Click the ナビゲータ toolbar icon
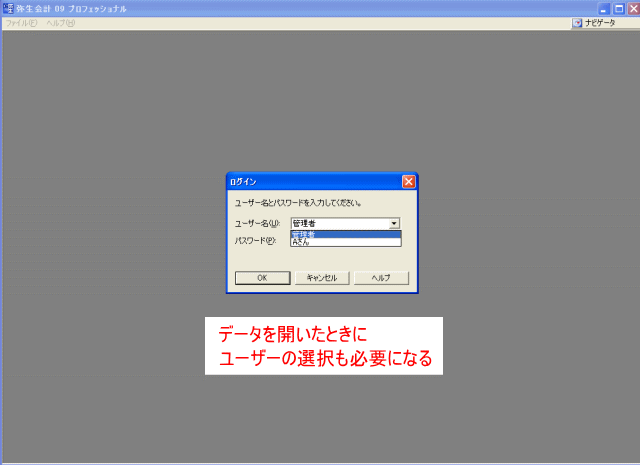 pyautogui.click(x=577, y=23)
